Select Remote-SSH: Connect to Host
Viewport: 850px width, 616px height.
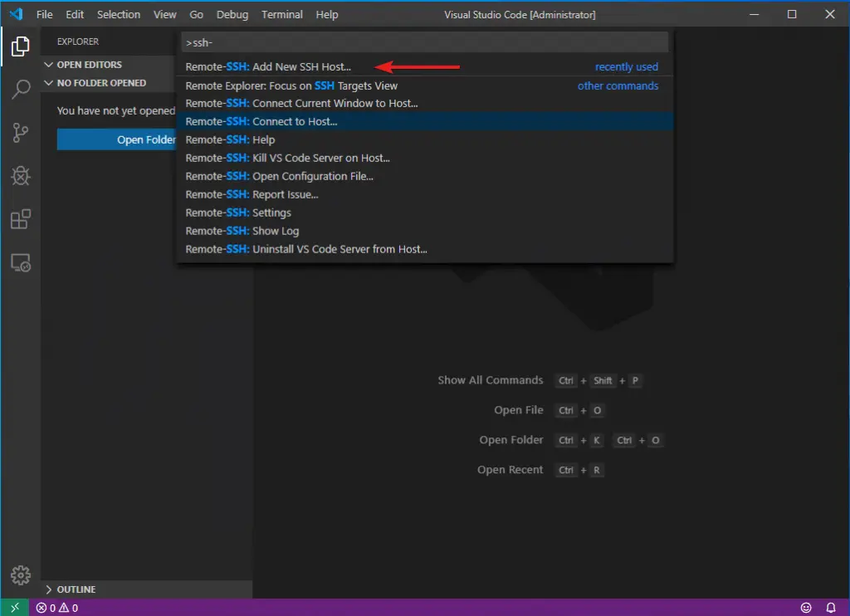point(425,121)
